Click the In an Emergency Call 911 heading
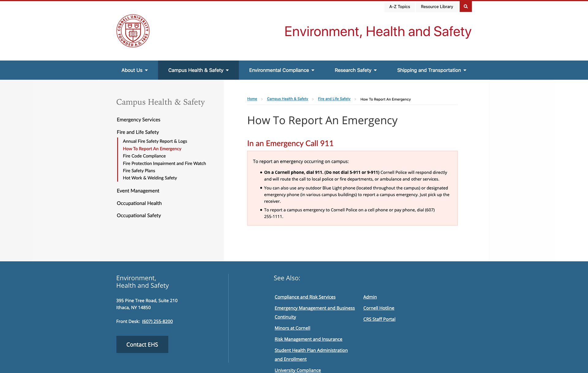588x373 pixels. pos(290,143)
